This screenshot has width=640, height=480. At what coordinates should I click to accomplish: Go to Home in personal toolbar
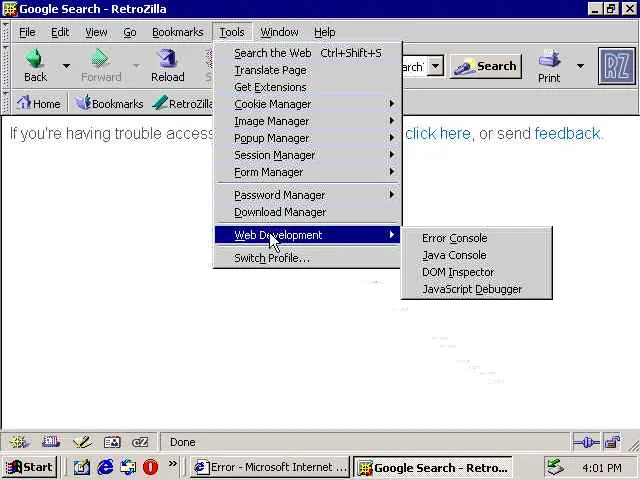(x=38, y=103)
